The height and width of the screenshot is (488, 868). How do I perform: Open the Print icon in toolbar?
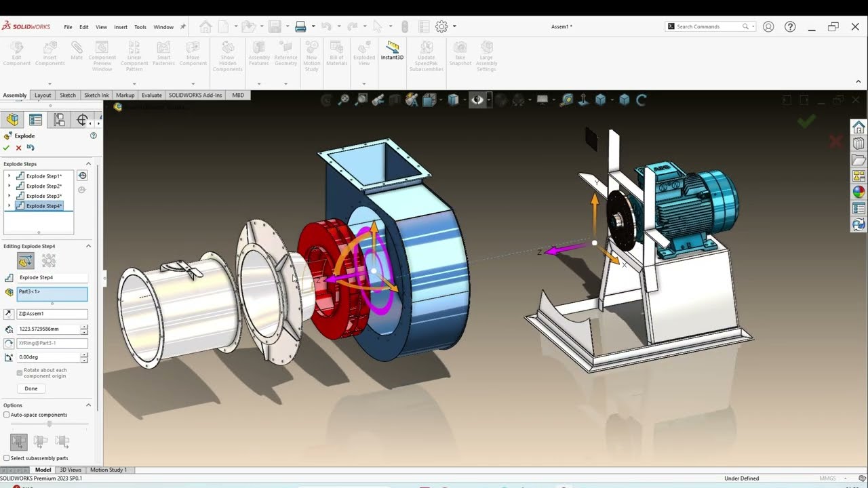(x=300, y=26)
